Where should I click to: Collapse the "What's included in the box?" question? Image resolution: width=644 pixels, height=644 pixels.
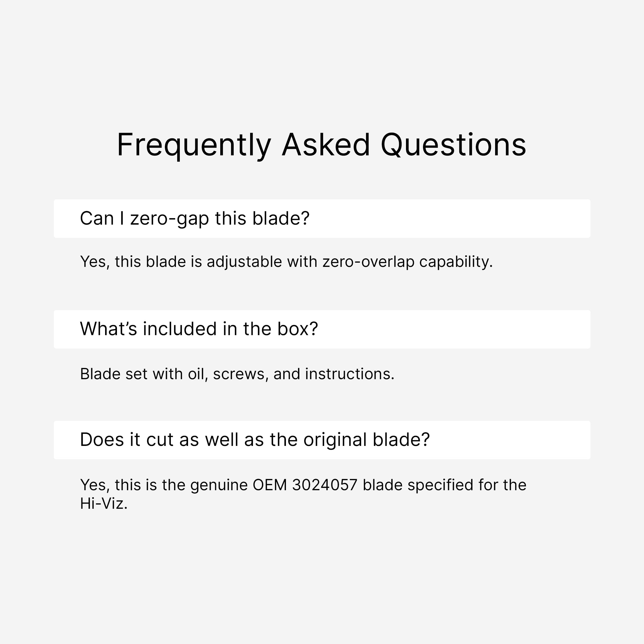(322, 329)
